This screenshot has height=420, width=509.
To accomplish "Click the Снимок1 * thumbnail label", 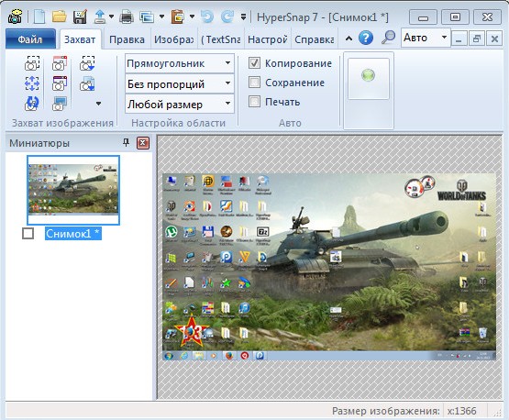I will [x=73, y=233].
